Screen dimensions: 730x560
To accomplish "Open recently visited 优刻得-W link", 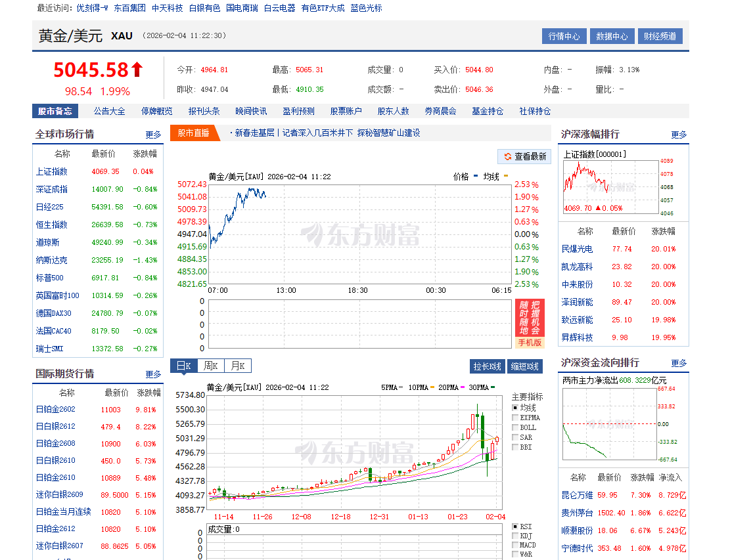I will pos(92,8).
